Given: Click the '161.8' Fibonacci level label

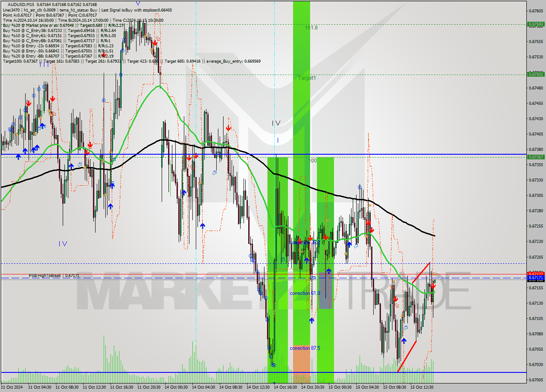Looking at the screenshot, I should (x=311, y=27).
